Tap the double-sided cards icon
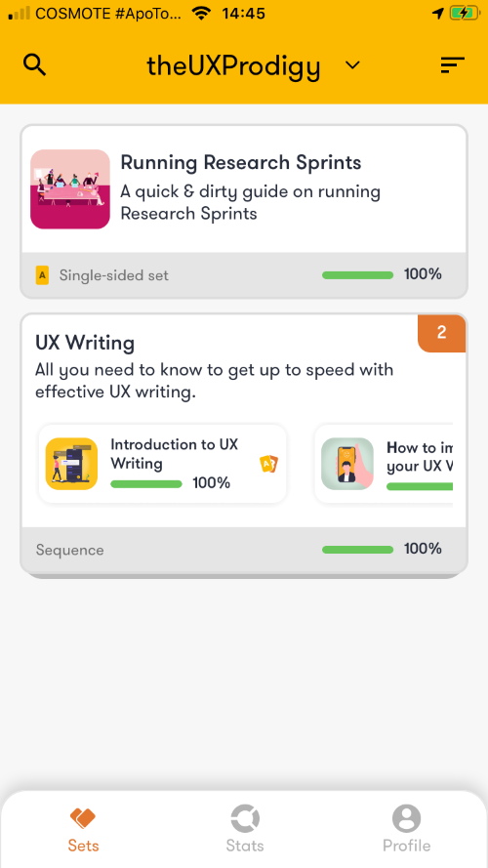 [269, 464]
